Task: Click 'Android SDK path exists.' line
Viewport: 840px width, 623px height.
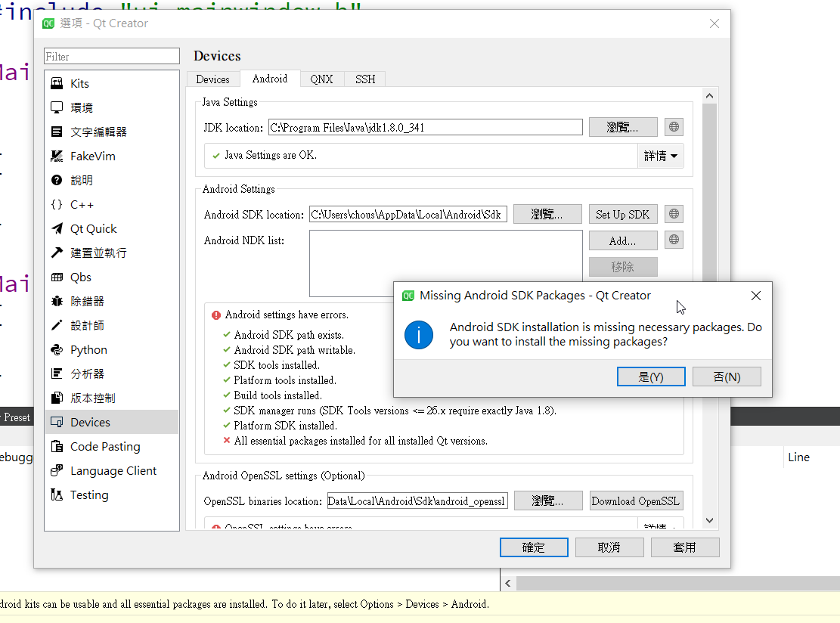Action: pos(289,335)
